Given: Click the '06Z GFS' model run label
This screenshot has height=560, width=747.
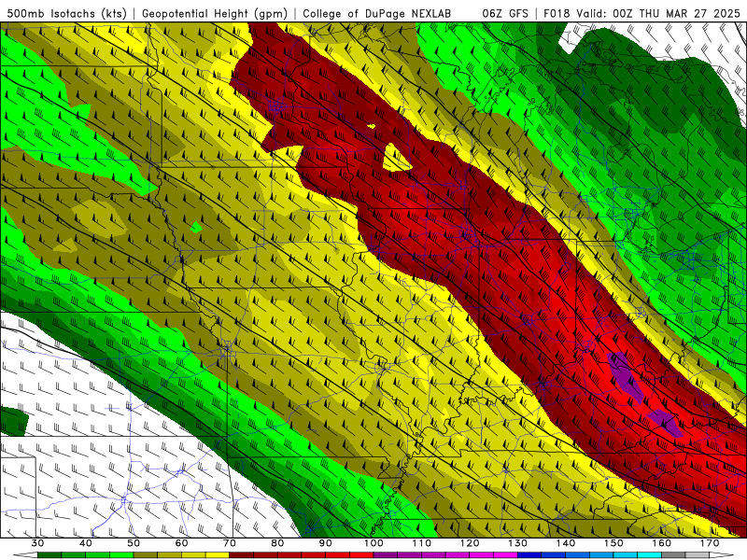Looking at the screenshot, I should pos(505,13).
